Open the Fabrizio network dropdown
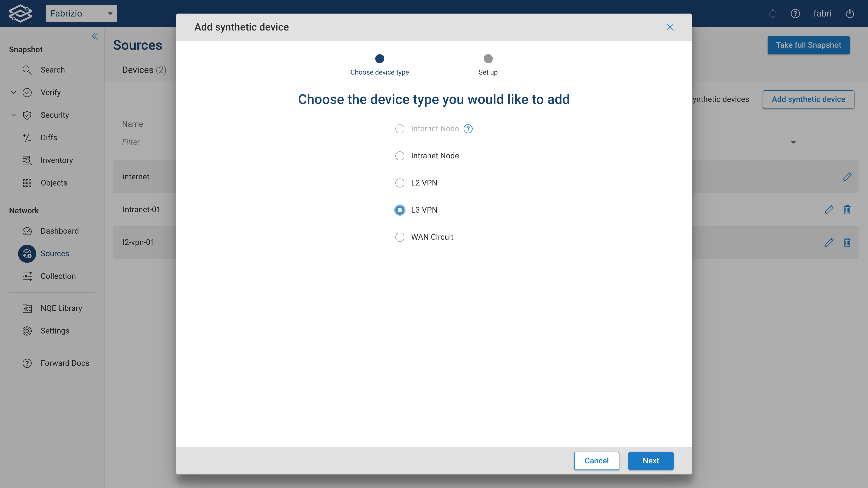Screen dimensions: 868x488 pyautogui.click(x=81, y=14)
